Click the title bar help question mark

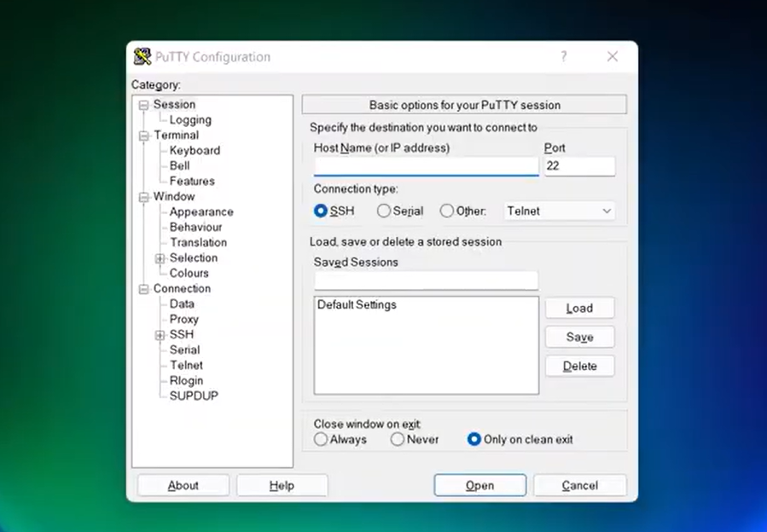[563, 57]
